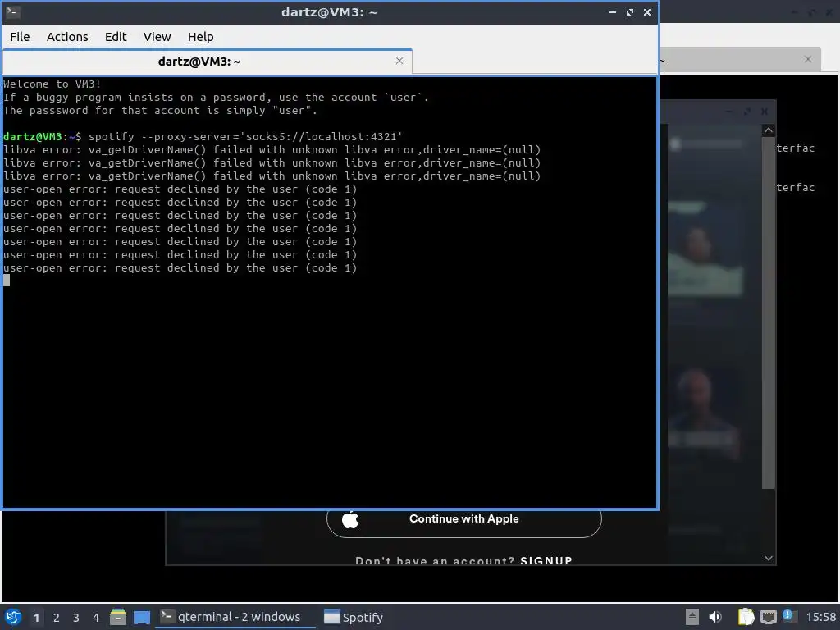The width and height of the screenshot is (840, 630).
Task: Open the View menu
Action: tap(157, 36)
